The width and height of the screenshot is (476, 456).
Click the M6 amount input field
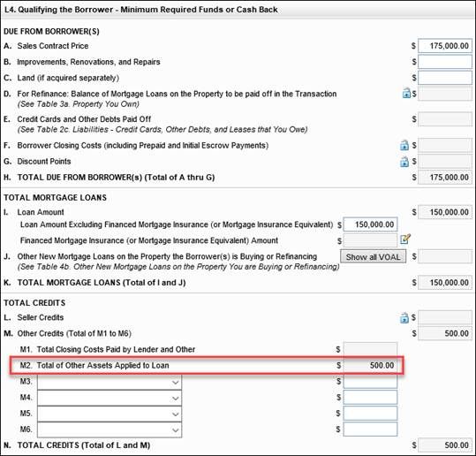(x=370, y=429)
